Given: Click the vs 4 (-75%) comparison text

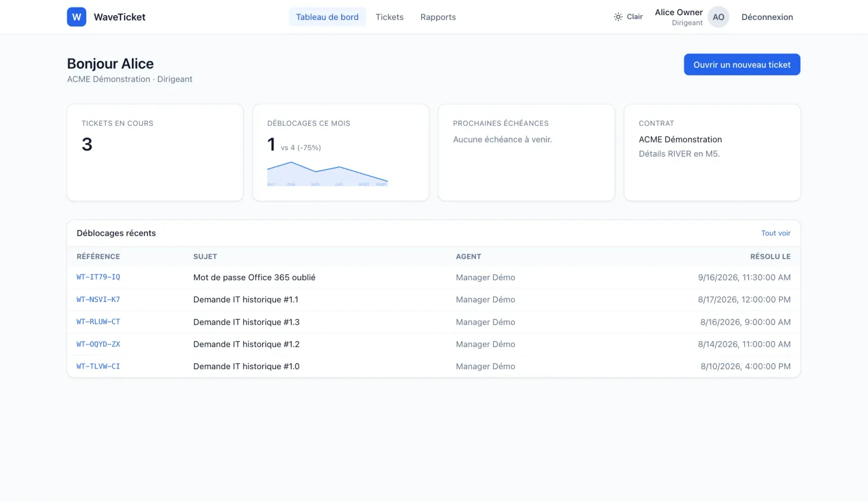Looking at the screenshot, I should (301, 147).
